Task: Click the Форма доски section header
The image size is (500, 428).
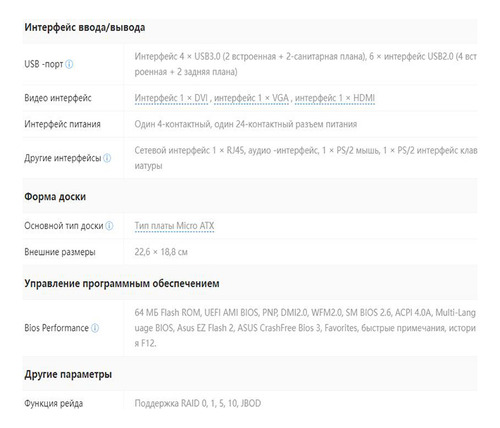Action: (x=55, y=197)
